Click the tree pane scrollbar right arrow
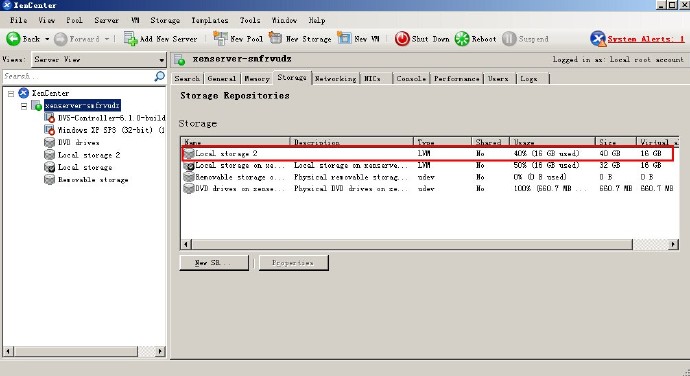The height and width of the screenshot is (376, 690). (160, 351)
